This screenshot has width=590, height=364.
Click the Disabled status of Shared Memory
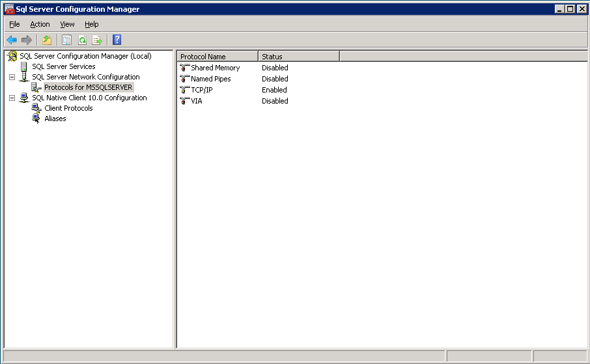pos(275,68)
